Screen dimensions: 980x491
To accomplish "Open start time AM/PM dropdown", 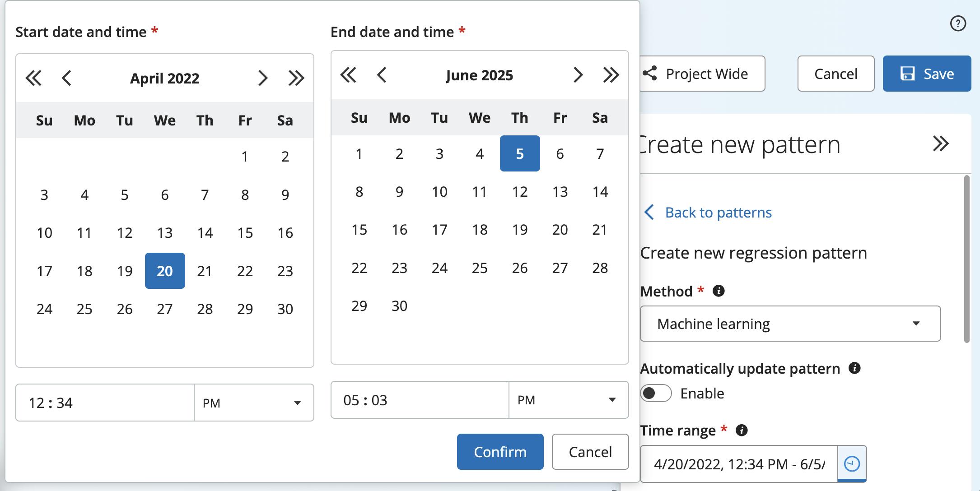I will 254,403.
